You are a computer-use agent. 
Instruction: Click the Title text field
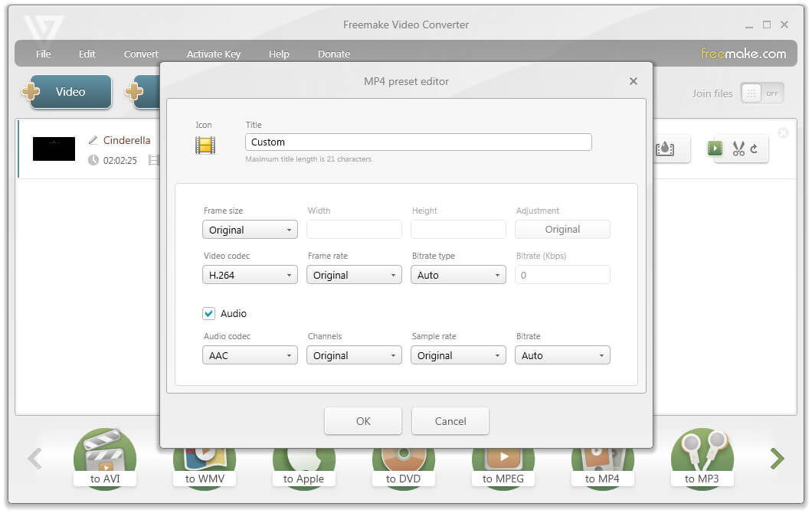pyautogui.click(x=418, y=142)
